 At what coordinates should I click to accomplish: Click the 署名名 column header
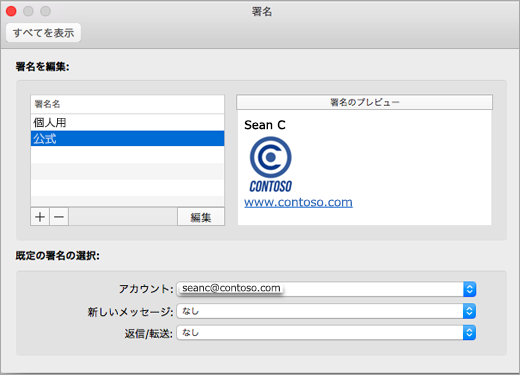click(127, 104)
